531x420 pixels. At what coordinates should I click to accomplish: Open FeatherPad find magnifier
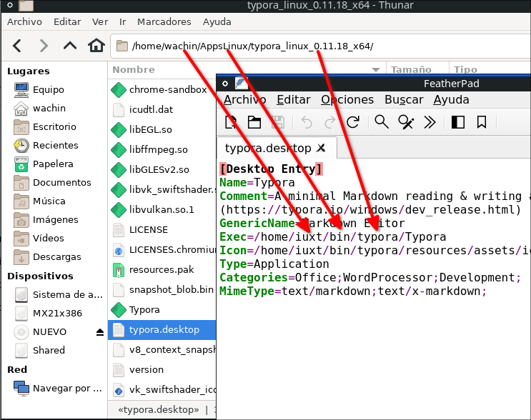click(382, 122)
